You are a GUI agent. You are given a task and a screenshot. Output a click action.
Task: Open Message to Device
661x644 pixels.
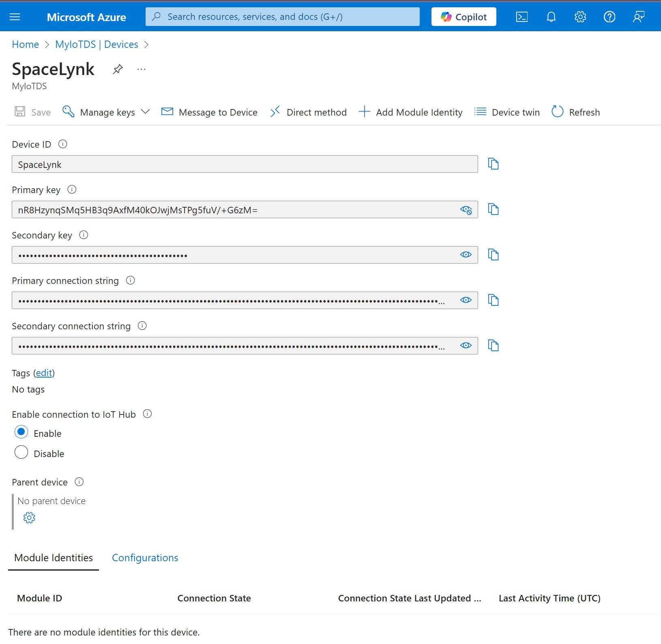209,112
